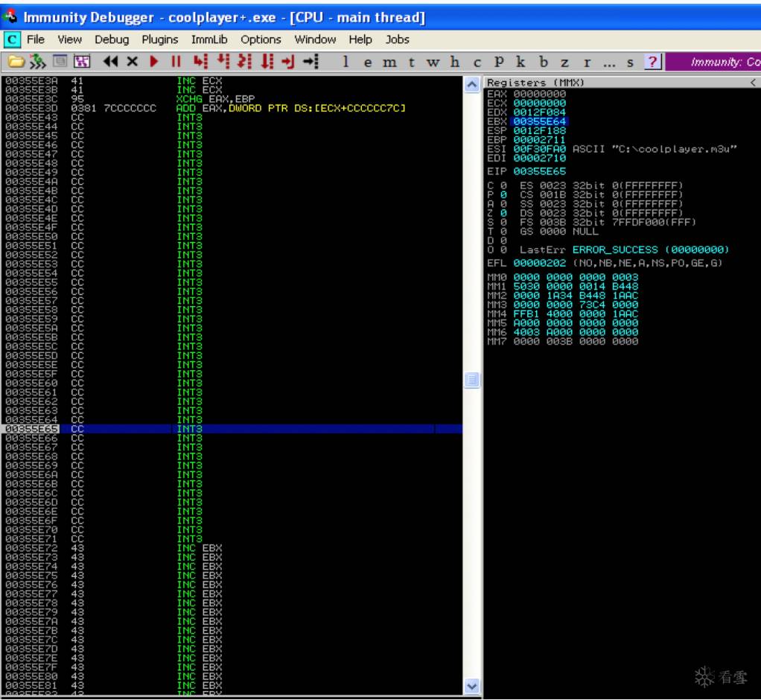Show Source with s button
Viewport: 761px width, 700px height.
[630, 62]
